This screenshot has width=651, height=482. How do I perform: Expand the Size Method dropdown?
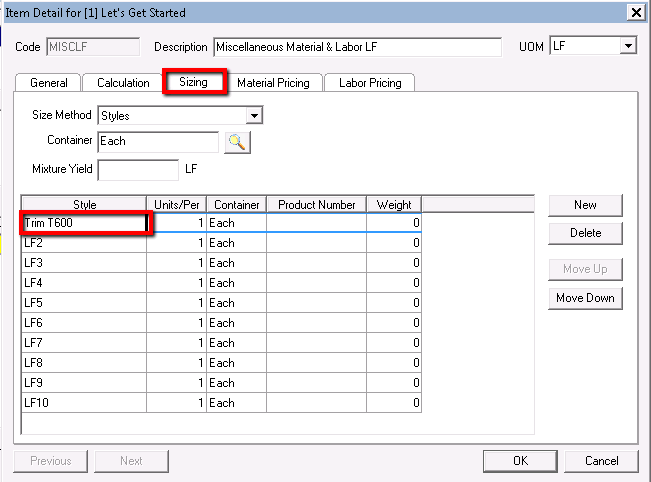[254, 115]
